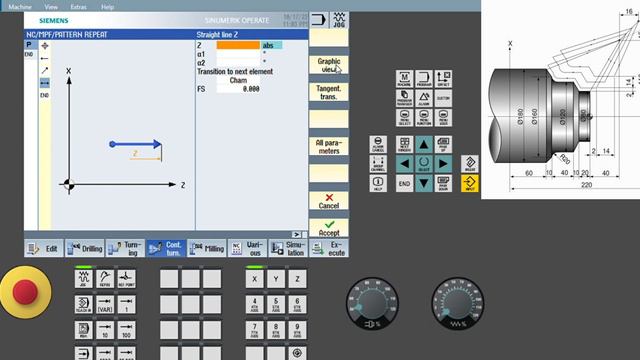The width and height of the screenshot is (640, 360).
Task: Click the ALARM CANCEL key
Action: coord(378,144)
